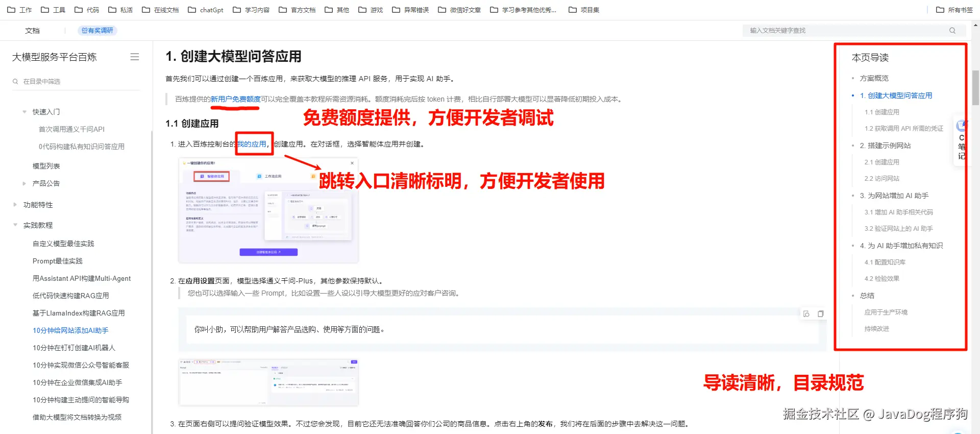Open the 代码 bookmark folder
Screen dimensions: 980x434
(87, 10)
